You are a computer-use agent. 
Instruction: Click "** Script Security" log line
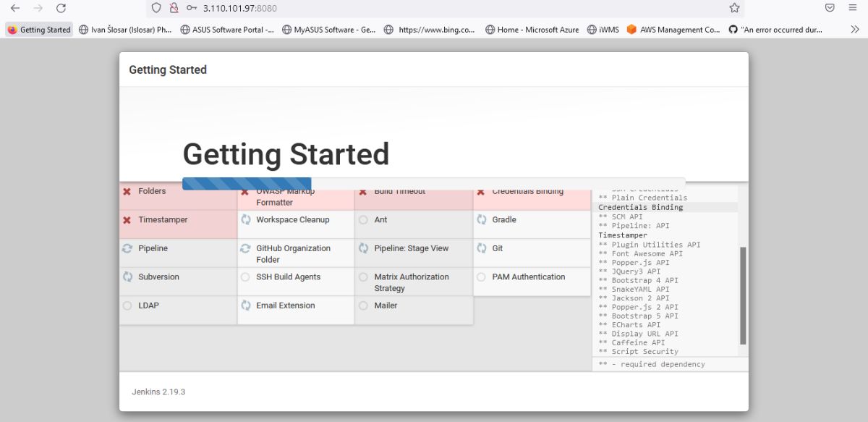pyautogui.click(x=638, y=351)
